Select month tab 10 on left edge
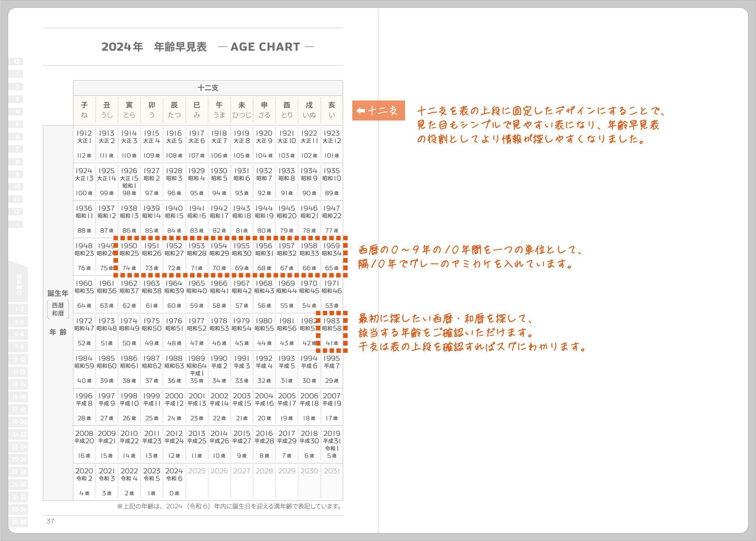Screen dimensions: 756x541 click(x=17, y=187)
